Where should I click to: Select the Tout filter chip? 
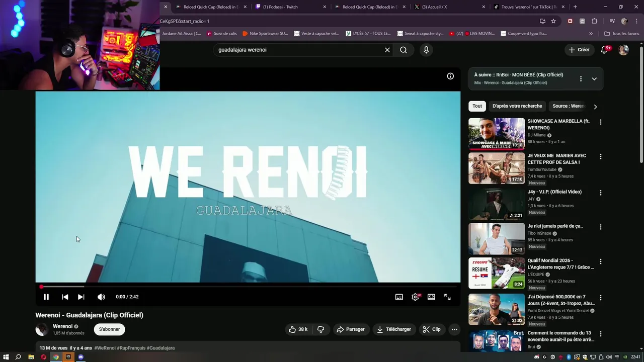tap(477, 106)
